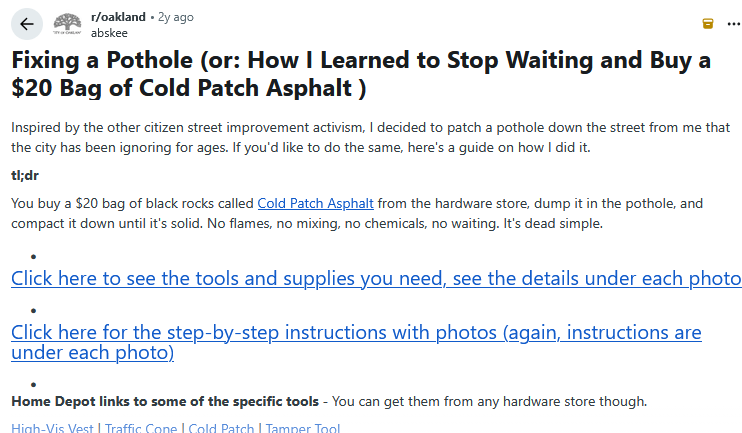Image resolution: width=742 pixels, height=433 pixels.
Task: Follow the High-Vis Vest link
Action: point(52,428)
